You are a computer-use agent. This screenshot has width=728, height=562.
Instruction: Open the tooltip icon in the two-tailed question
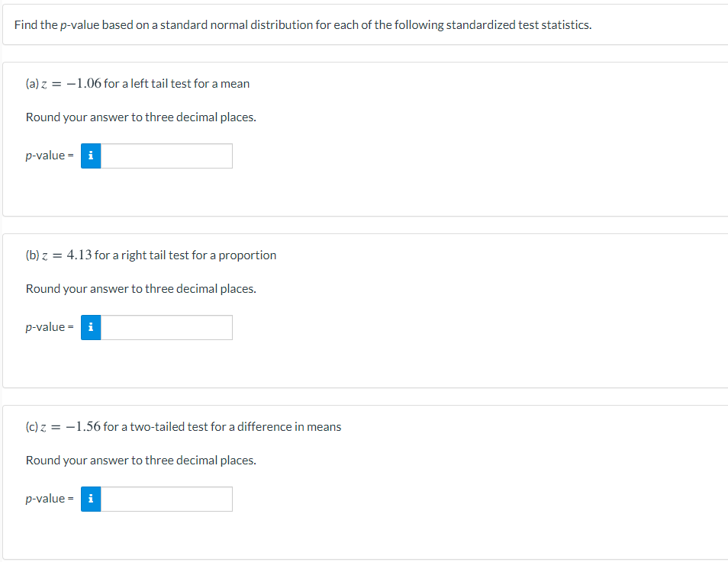coord(90,499)
